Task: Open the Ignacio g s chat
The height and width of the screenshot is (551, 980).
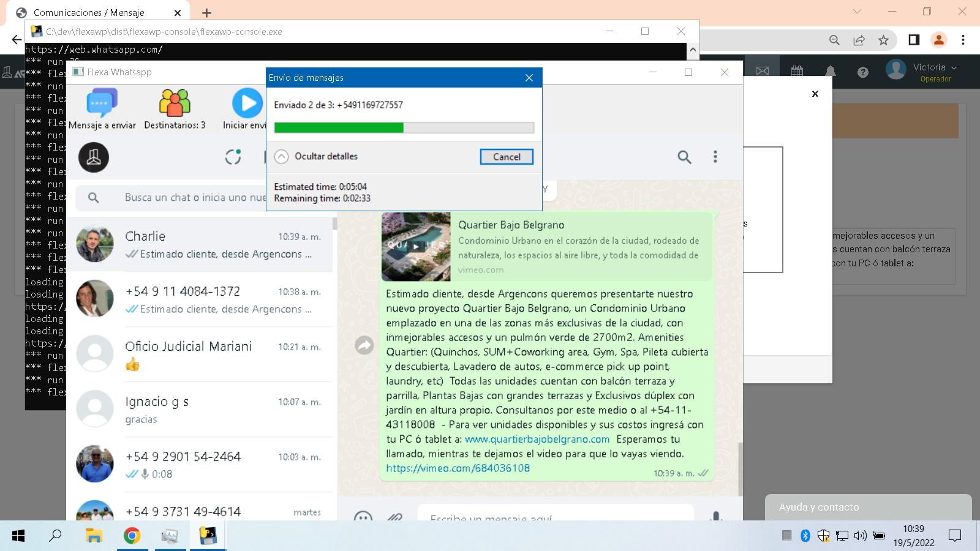Action: pyautogui.click(x=200, y=410)
